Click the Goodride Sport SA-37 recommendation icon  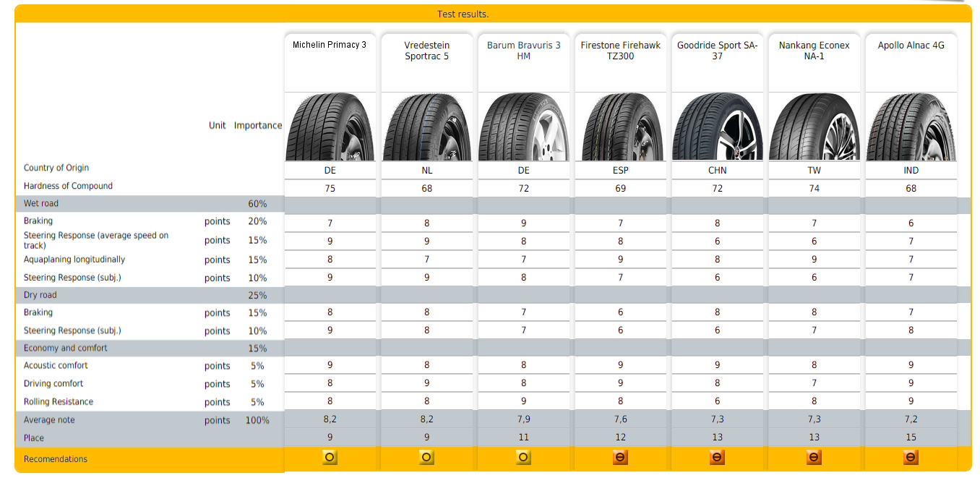717,458
